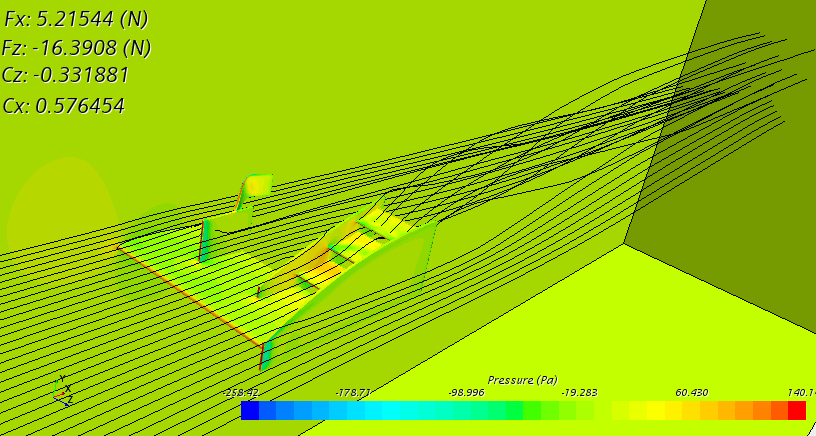
Task: Click the XYZ coordinate axis triad
Action: point(60,391)
